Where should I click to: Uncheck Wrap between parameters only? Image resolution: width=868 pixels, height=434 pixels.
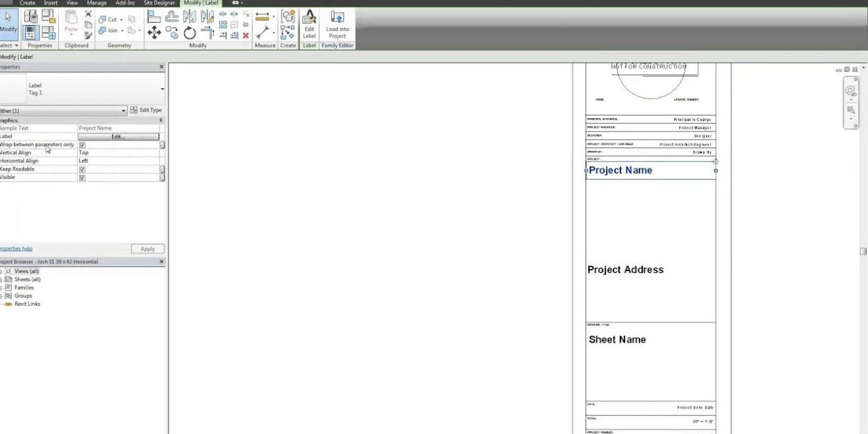pos(81,144)
